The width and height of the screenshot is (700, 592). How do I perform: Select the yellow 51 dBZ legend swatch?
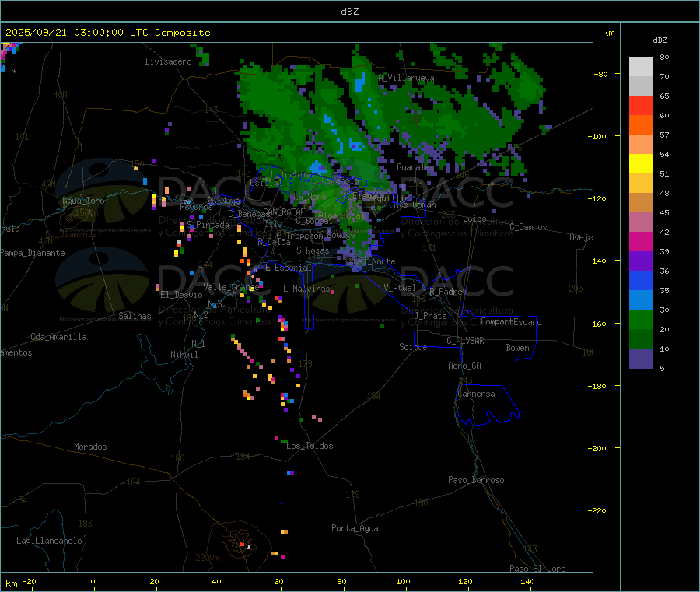pos(641,164)
